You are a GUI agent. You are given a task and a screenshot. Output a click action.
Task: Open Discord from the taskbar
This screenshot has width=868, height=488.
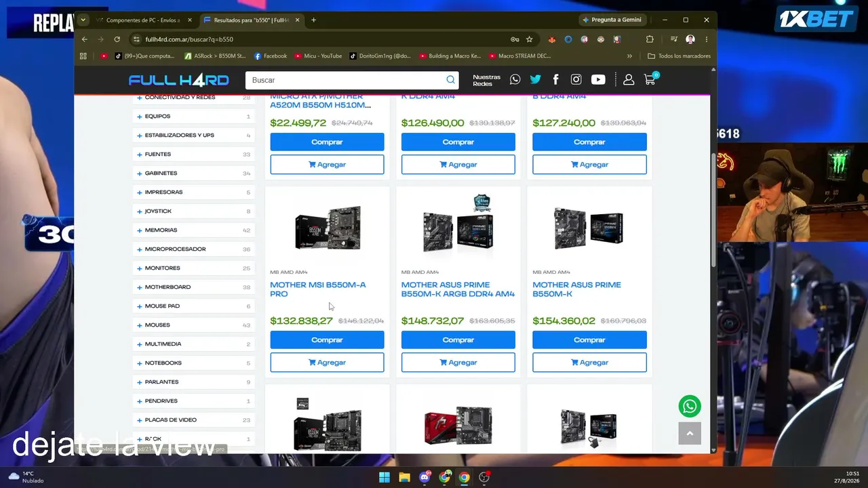coord(425,477)
